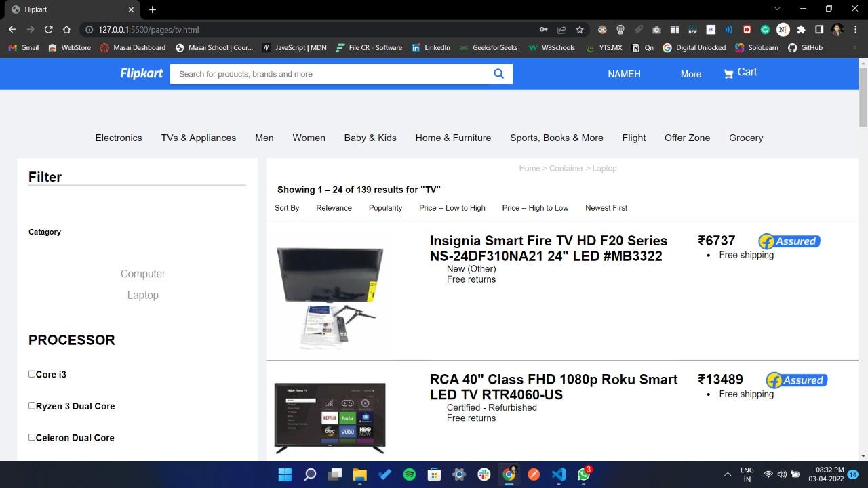Open Baby & Kids category
Image resolution: width=868 pixels, height=488 pixels.
370,138
